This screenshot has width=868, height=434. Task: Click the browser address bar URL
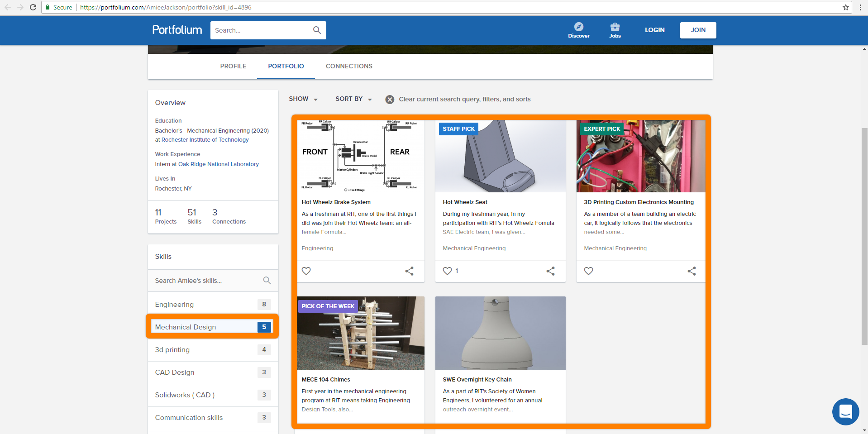coord(166,7)
